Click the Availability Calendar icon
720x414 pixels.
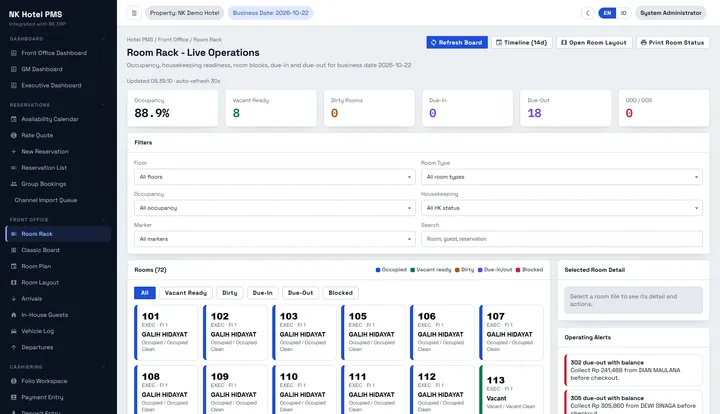click(14, 119)
